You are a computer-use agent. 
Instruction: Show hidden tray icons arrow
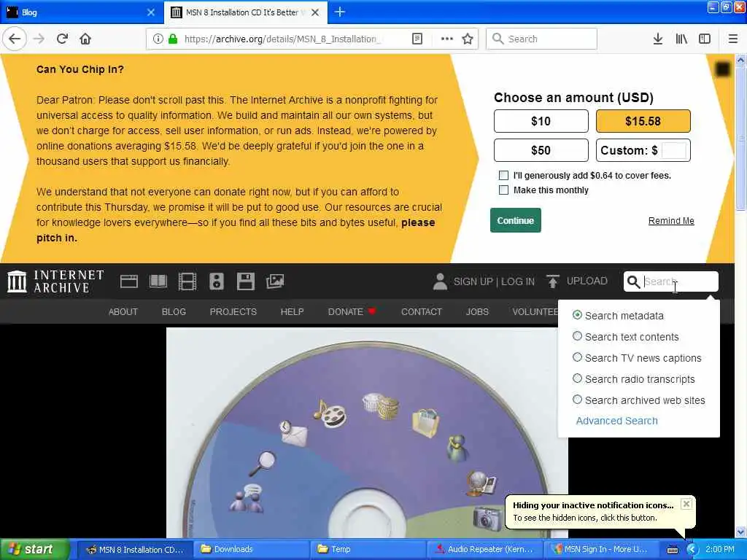pos(692,549)
